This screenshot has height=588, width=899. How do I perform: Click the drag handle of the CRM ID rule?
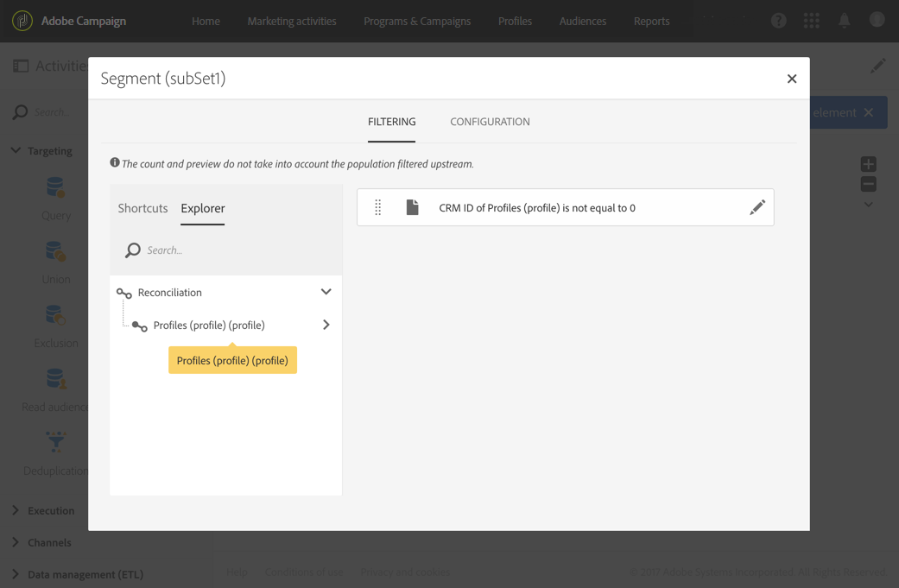(x=377, y=207)
